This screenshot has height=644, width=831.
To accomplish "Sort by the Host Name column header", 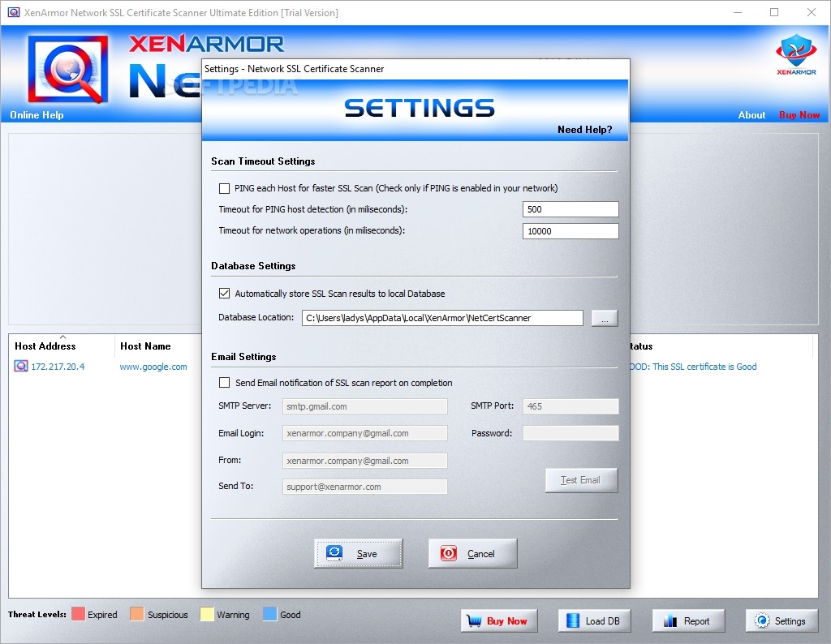I will pyautogui.click(x=146, y=346).
